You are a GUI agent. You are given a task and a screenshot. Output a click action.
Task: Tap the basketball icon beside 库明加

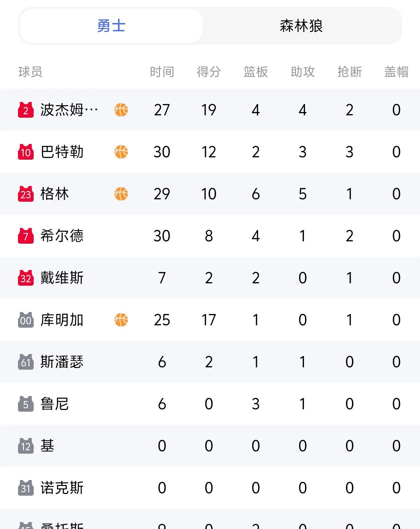click(x=121, y=320)
